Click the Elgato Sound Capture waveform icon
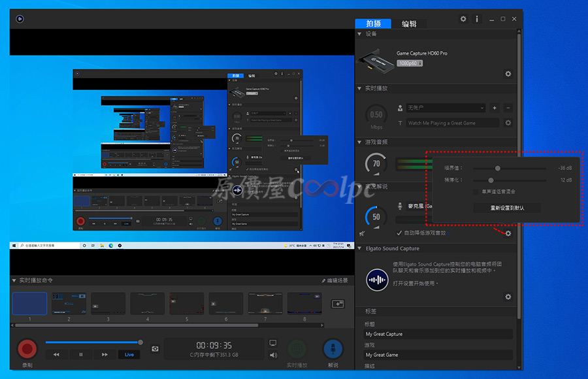The height and width of the screenshot is (379, 588). (377, 280)
